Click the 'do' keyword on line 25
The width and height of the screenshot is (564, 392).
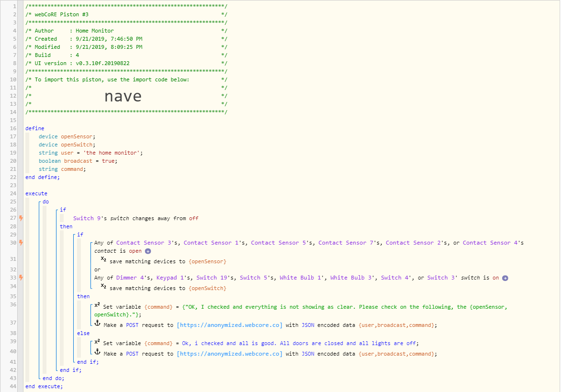pos(45,202)
